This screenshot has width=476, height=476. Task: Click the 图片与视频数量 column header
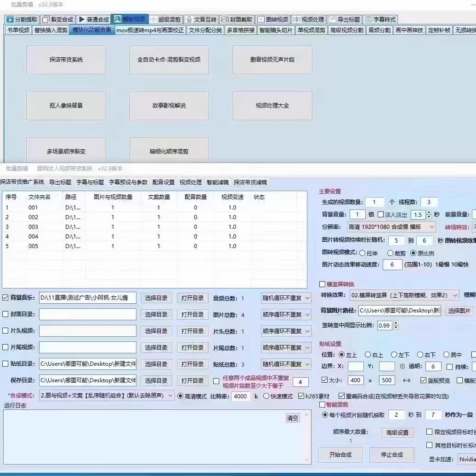pyautogui.click(x=113, y=197)
